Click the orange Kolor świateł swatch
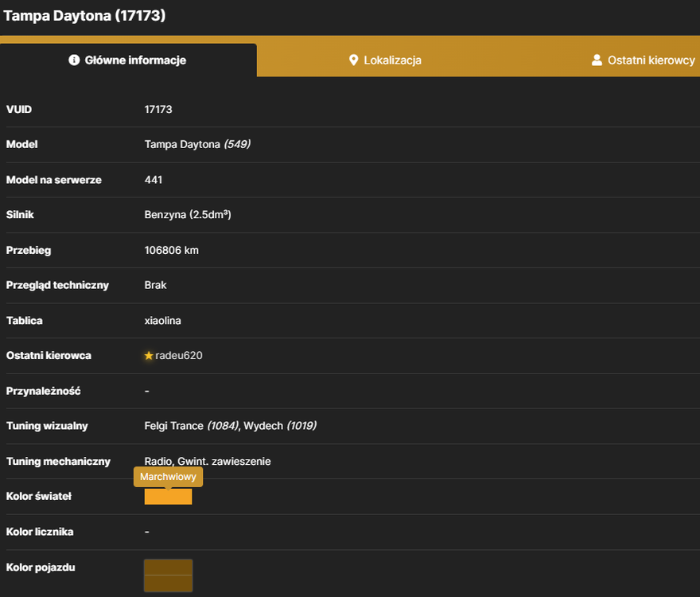Image resolution: width=700 pixels, height=597 pixels. [x=169, y=497]
